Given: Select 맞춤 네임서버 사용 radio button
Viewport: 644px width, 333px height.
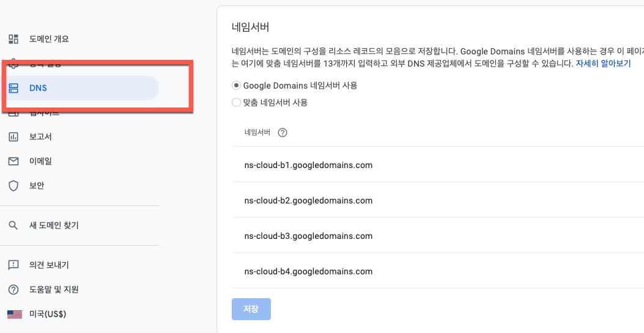Looking at the screenshot, I should [x=236, y=103].
